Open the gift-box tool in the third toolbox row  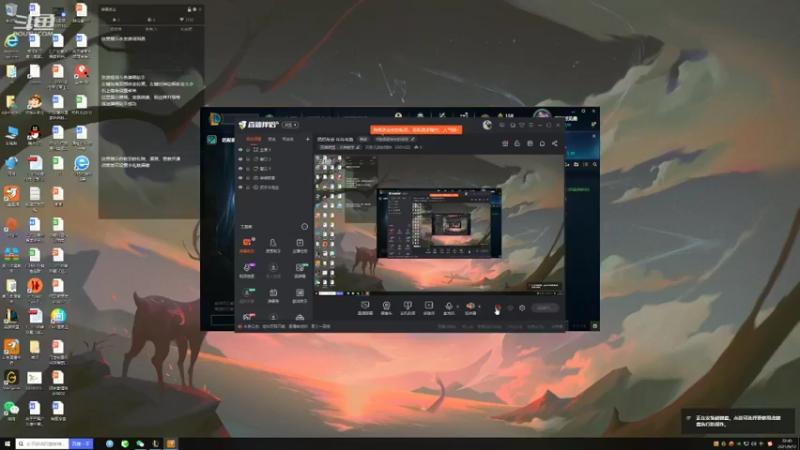click(273, 295)
